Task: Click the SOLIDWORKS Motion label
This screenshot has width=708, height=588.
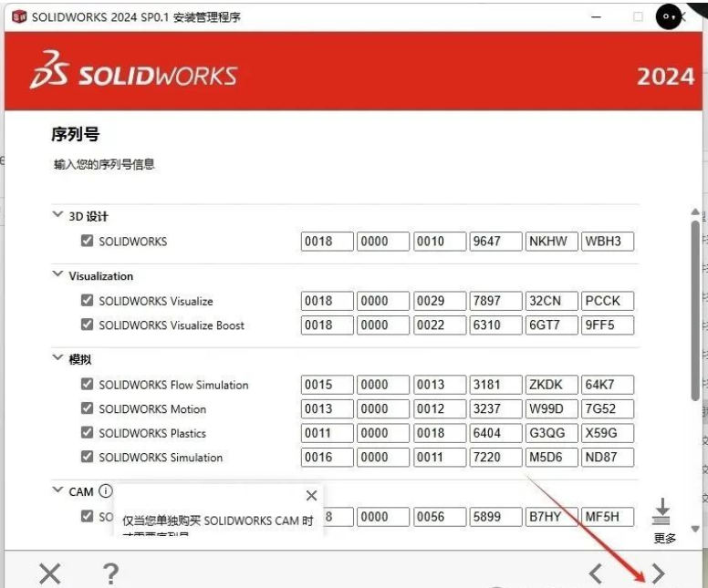Action: tap(152, 408)
